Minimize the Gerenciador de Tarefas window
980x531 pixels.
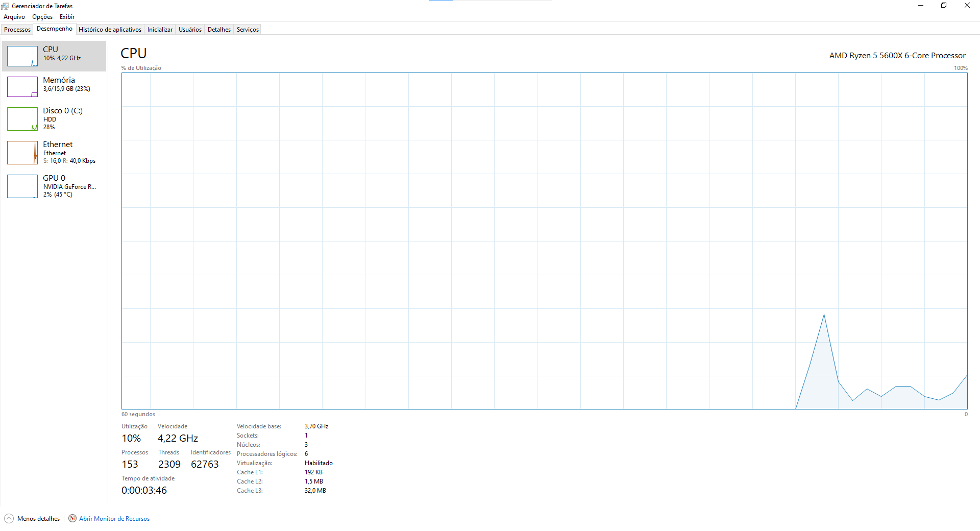click(x=921, y=6)
